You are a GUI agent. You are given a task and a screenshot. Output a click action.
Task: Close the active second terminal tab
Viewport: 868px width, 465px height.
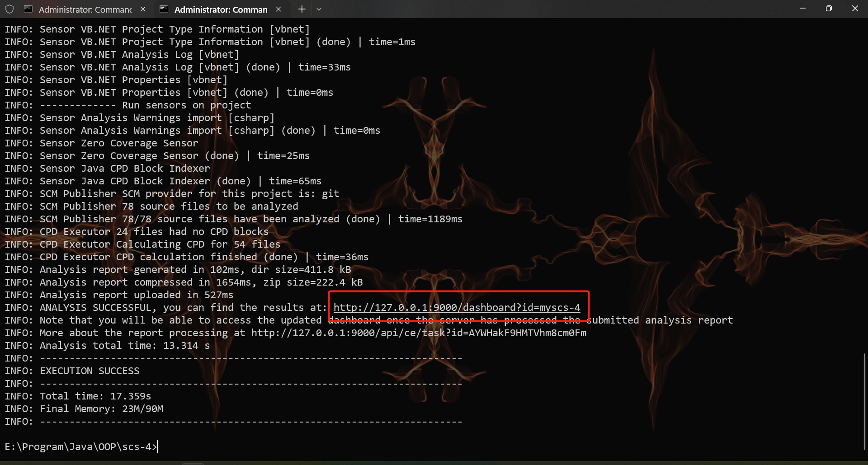(x=278, y=9)
